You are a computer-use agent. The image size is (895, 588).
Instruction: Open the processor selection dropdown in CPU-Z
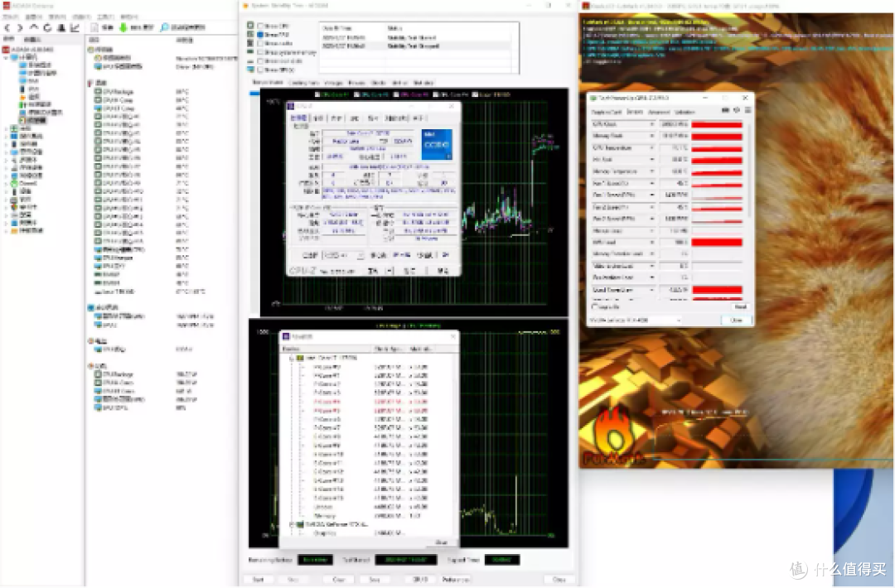[342, 255]
